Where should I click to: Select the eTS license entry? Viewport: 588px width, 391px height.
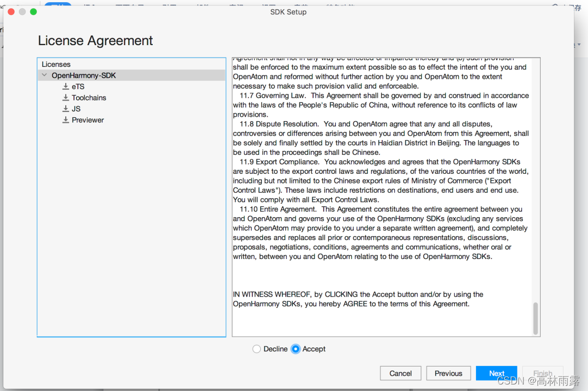[78, 86]
